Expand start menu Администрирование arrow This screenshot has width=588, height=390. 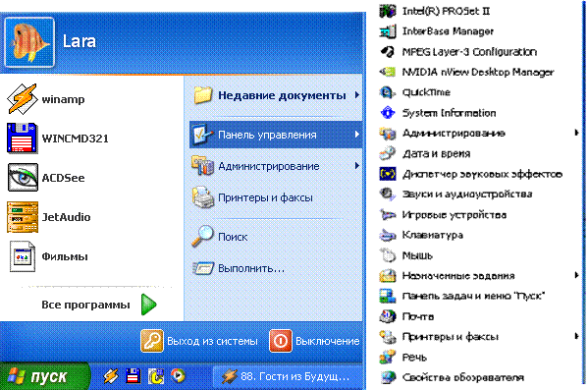(357, 166)
